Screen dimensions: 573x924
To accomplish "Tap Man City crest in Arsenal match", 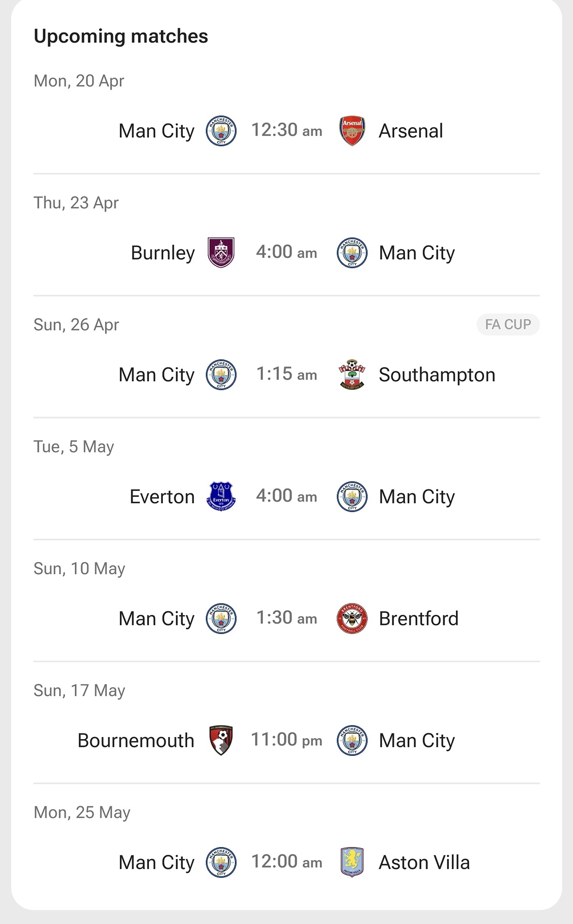I will [x=221, y=130].
